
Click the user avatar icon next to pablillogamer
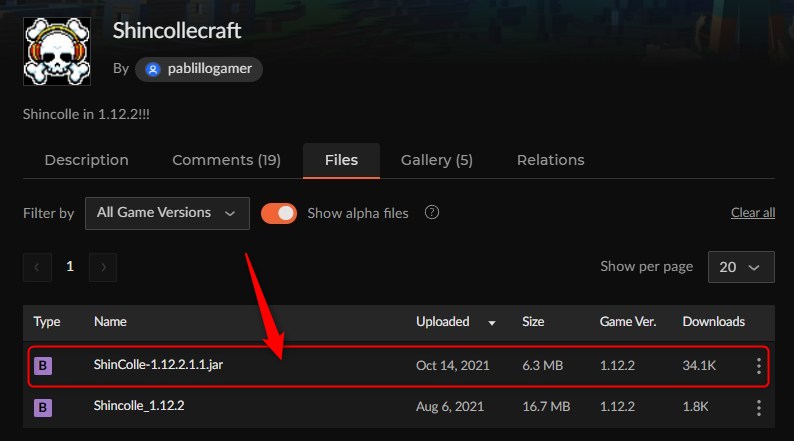point(152,69)
